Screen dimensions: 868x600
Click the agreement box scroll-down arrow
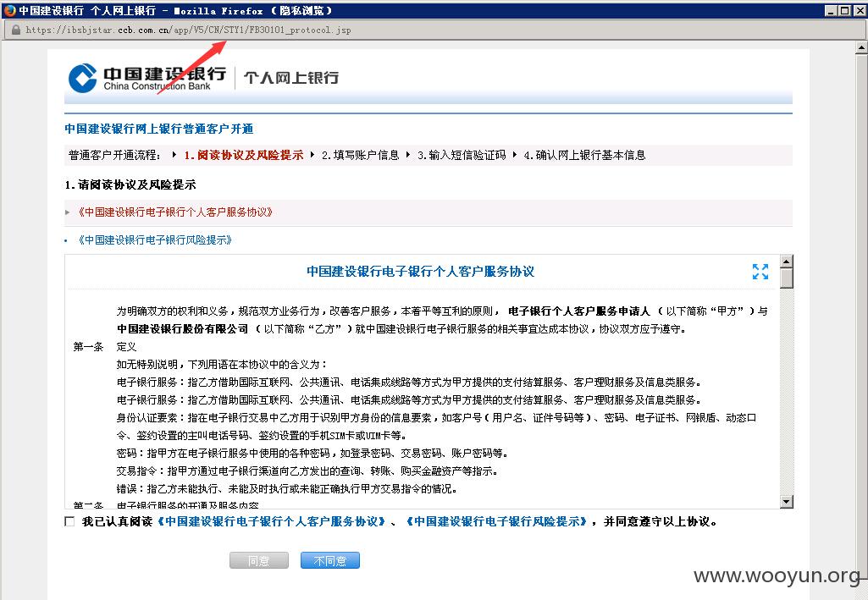(x=786, y=502)
